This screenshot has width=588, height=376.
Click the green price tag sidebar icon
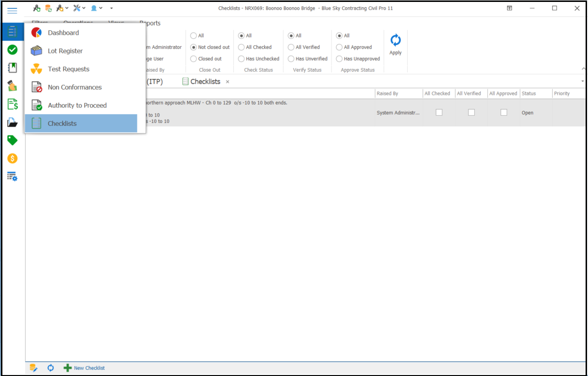(x=13, y=140)
